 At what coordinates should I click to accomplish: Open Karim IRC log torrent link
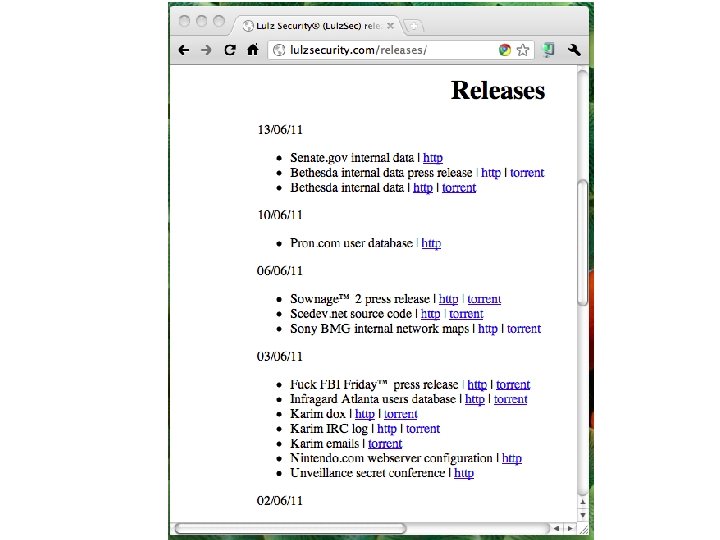tap(423, 429)
